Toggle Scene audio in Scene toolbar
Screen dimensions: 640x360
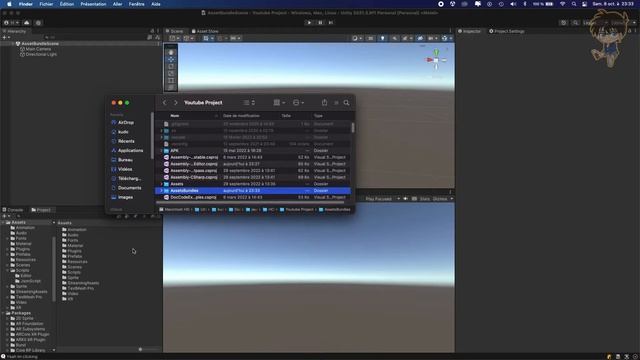395,38
